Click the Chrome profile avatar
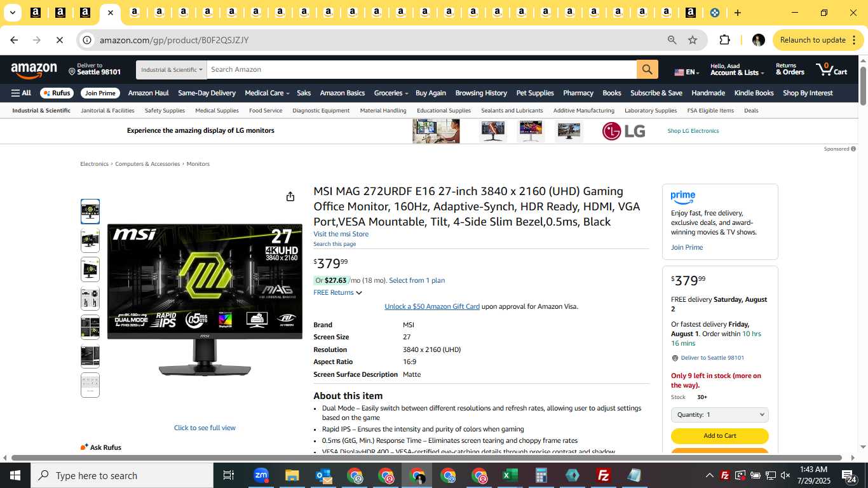 tap(758, 40)
